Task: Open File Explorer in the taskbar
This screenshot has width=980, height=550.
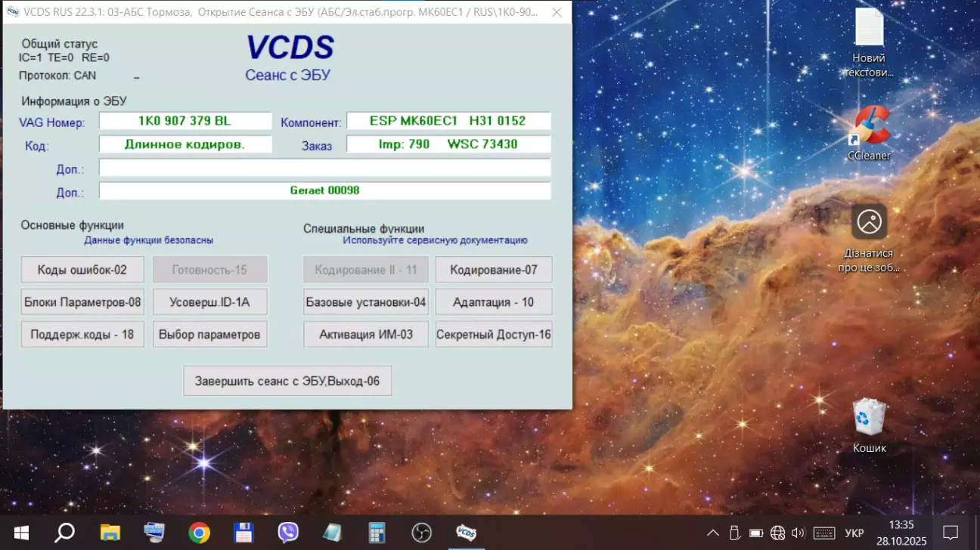Action: (110, 533)
